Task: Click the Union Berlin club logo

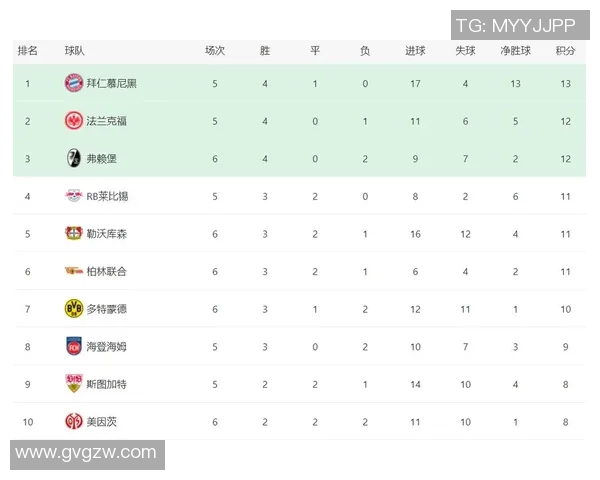Action: (x=73, y=271)
